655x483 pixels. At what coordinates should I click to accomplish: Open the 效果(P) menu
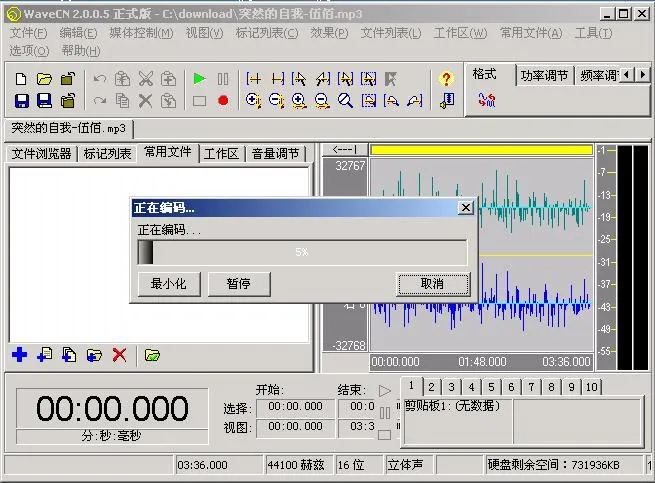(329, 33)
